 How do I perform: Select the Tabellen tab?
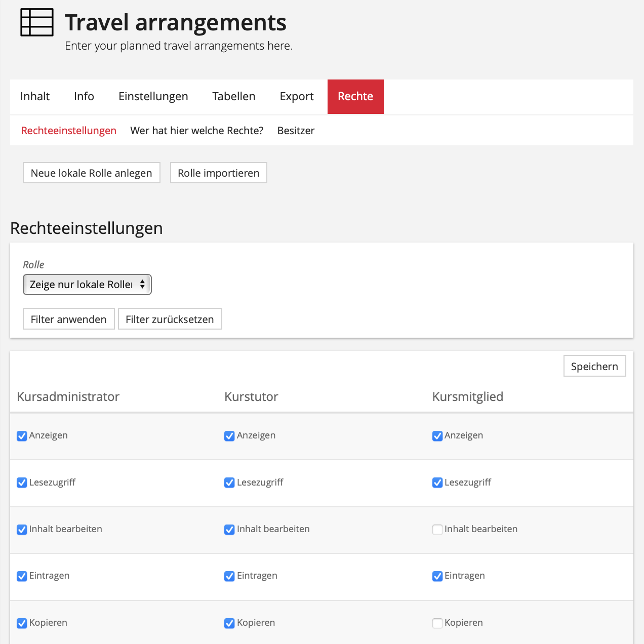tap(233, 97)
